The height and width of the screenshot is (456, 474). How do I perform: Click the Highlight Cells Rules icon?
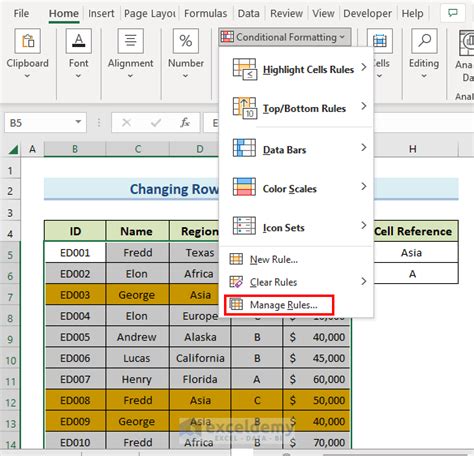(x=245, y=69)
